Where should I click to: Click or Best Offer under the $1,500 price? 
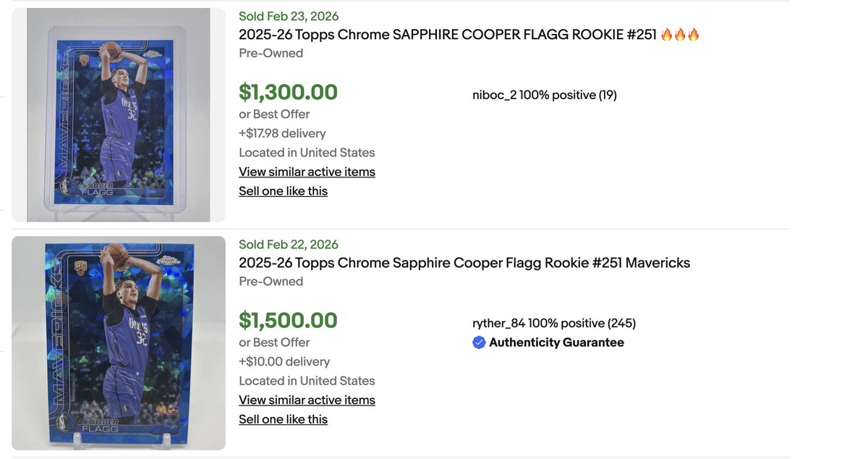pos(274,342)
